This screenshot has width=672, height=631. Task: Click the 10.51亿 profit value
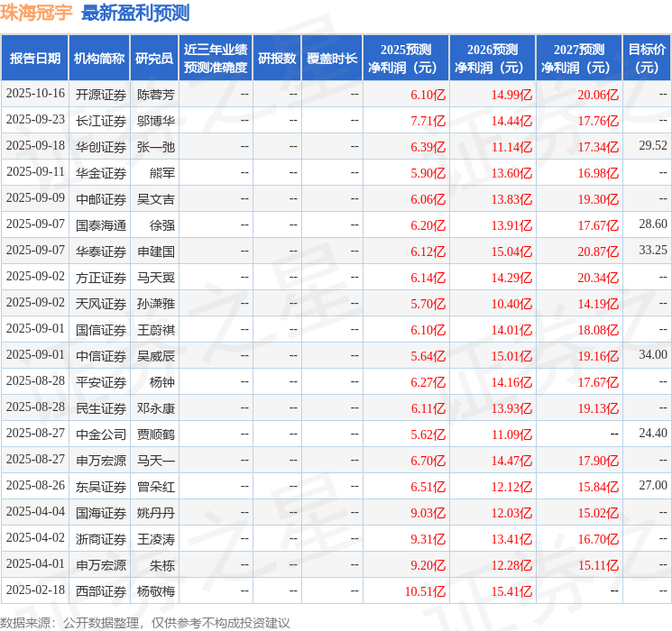click(x=425, y=591)
